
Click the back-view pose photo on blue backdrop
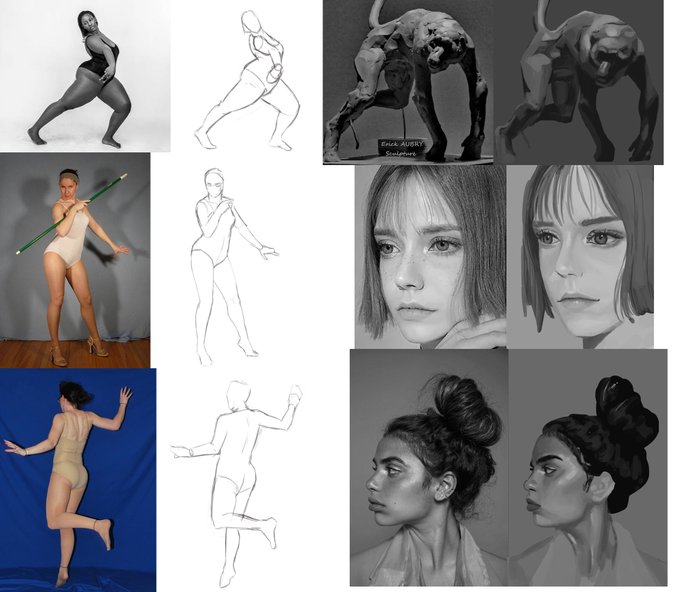[78, 480]
